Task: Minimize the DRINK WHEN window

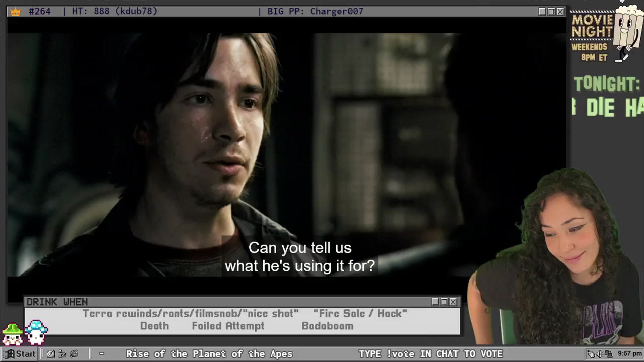Action: pos(435,302)
